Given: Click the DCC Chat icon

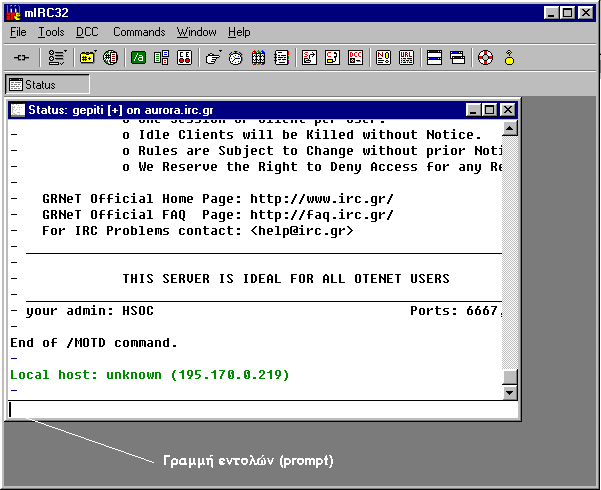Looking at the screenshot, I should click(x=332, y=58).
